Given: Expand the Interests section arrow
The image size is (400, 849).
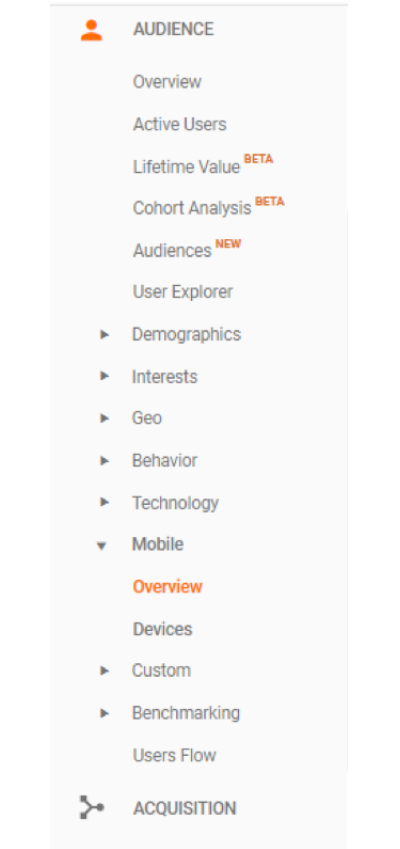Looking at the screenshot, I should pyautogui.click(x=104, y=376).
